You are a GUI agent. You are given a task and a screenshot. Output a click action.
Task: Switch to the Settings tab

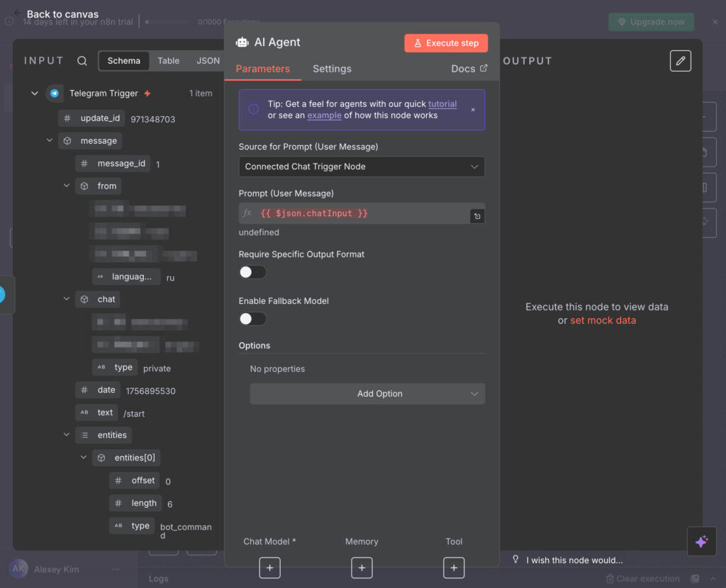[332, 69]
